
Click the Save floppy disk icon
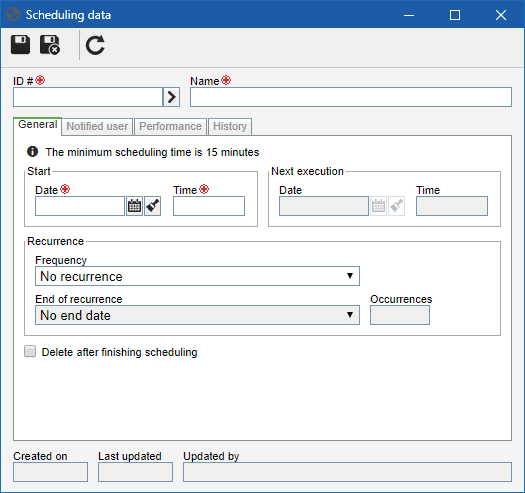20,45
